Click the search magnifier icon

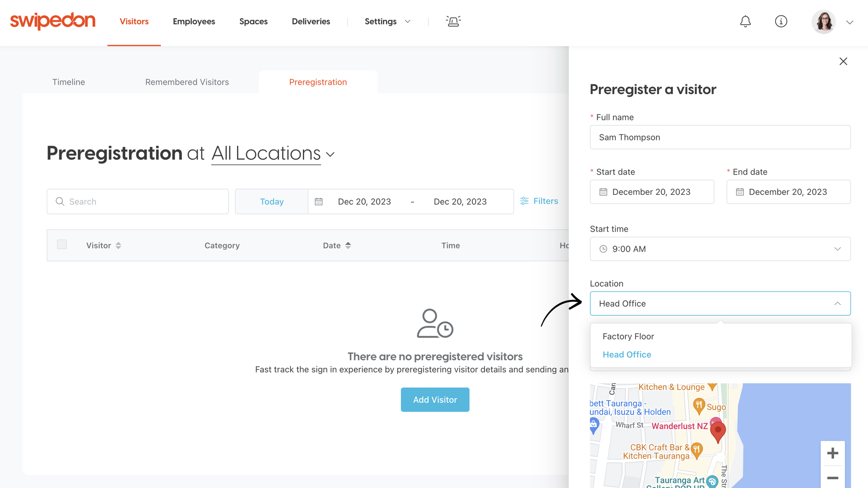pos(60,201)
